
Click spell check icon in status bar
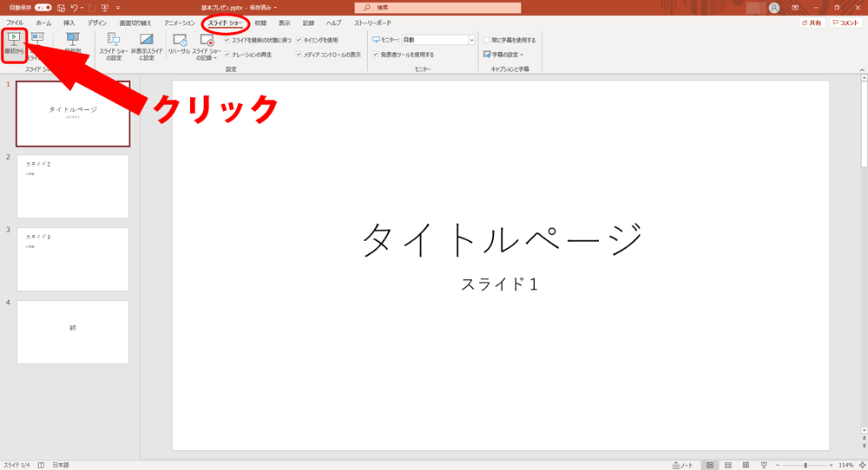tap(41, 465)
